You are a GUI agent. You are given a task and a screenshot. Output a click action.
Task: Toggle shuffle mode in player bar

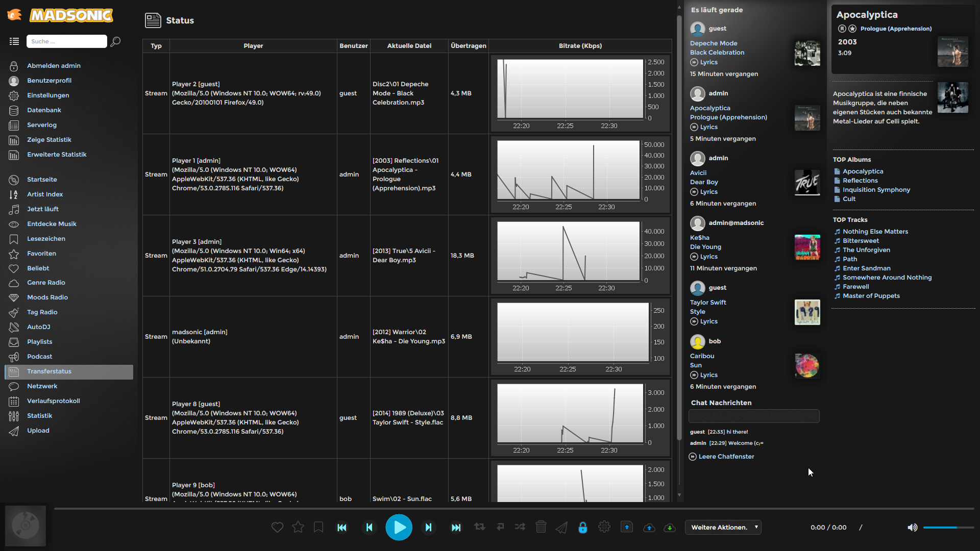click(x=520, y=527)
